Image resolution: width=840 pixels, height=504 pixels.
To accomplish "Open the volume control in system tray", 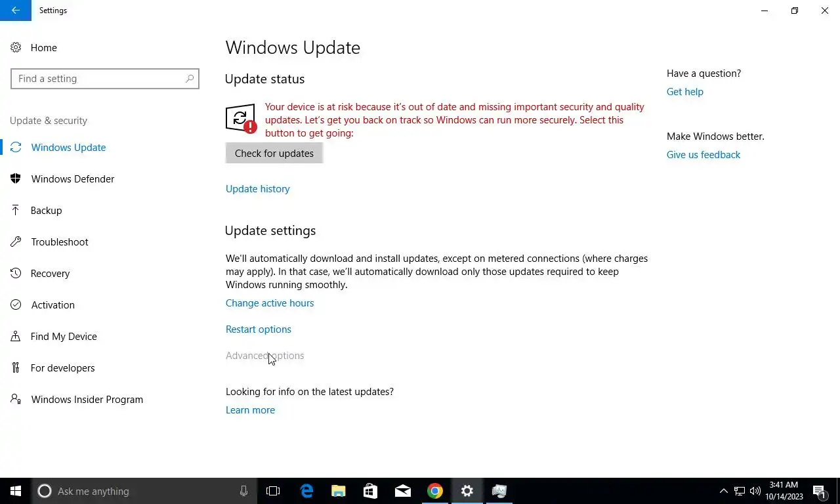I will (755, 491).
